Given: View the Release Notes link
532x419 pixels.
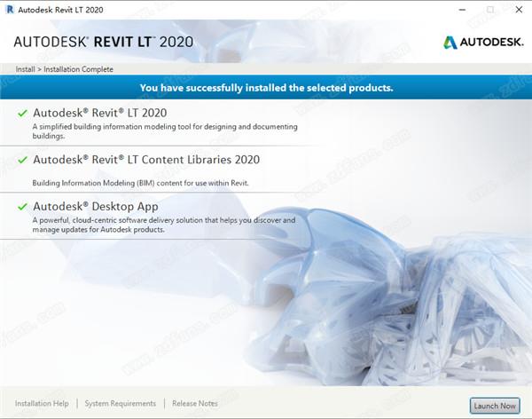Looking at the screenshot, I should (195, 403).
